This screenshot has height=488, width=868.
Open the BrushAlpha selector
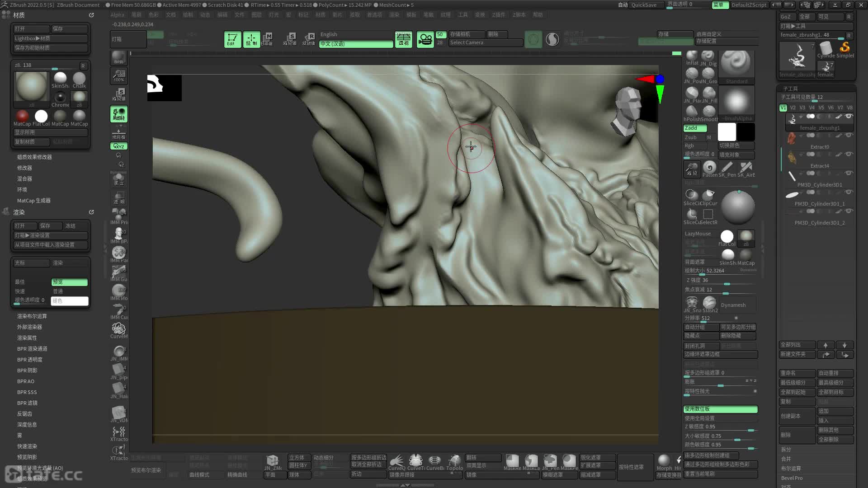tap(736, 104)
